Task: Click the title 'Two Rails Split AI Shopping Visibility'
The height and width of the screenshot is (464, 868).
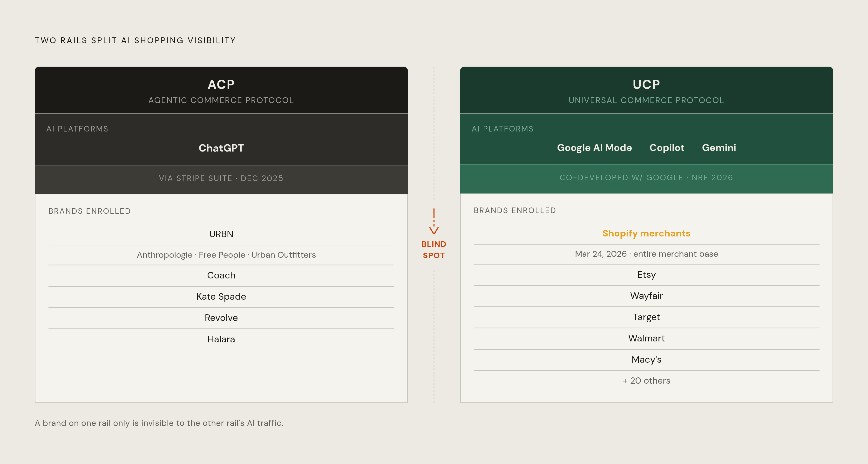Action: (135, 41)
